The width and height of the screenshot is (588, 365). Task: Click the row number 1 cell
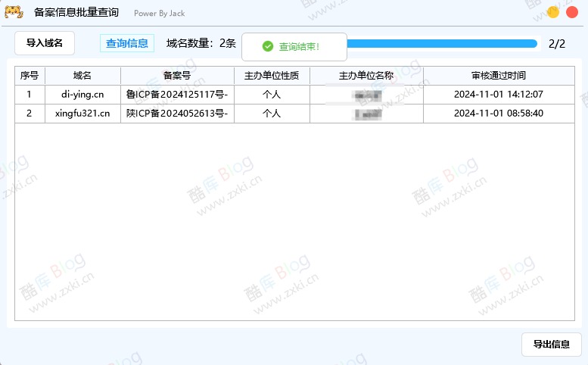(30, 95)
